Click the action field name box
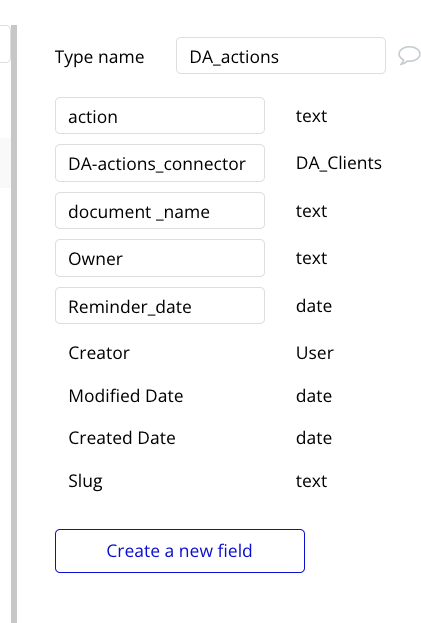Viewport: 421px width, 623px height. [x=160, y=116]
